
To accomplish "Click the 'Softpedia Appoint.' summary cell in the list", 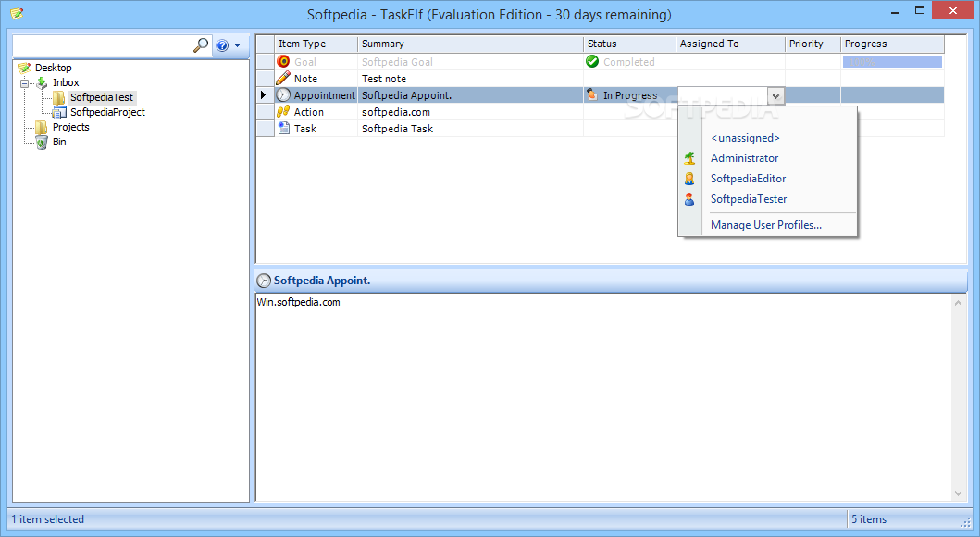I will tap(470, 95).
